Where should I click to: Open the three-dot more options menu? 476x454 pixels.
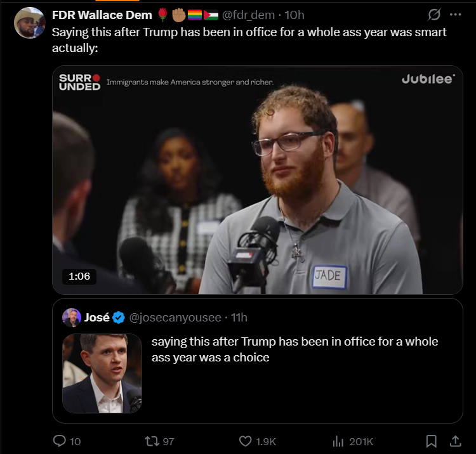[x=455, y=14]
